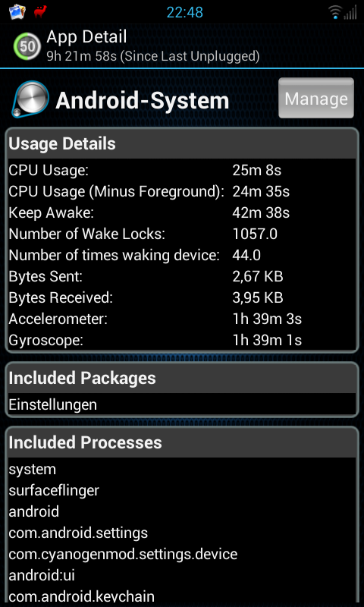Select the Gyroscope usage row
Viewport: 364px width, 607px height.
182,340
